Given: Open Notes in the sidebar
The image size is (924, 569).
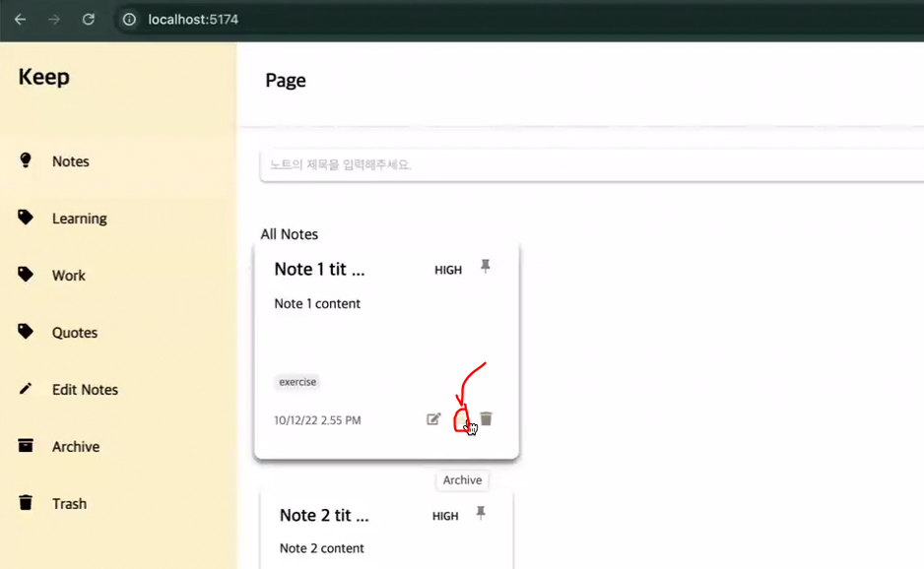Looking at the screenshot, I should click(x=71, y=161).
